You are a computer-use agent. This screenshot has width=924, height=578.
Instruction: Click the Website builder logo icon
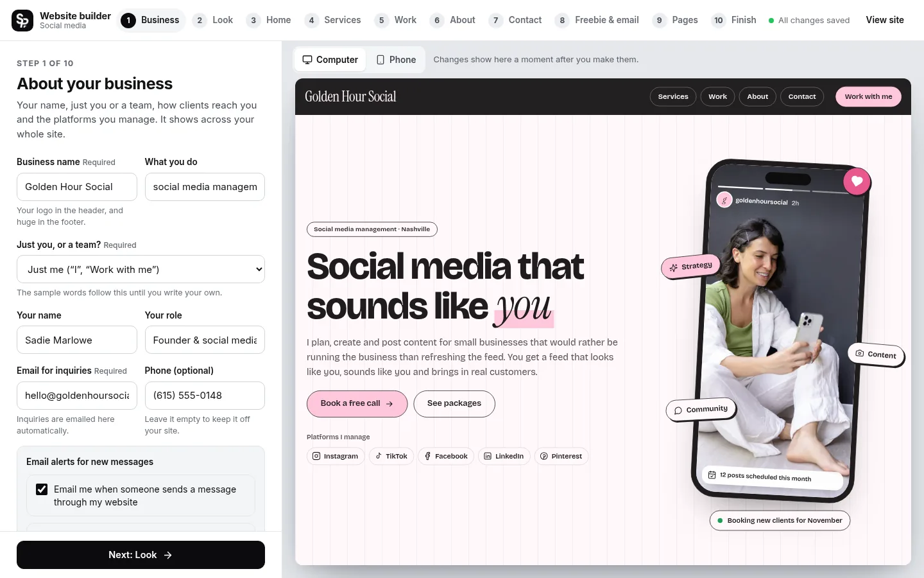[22, 21]
